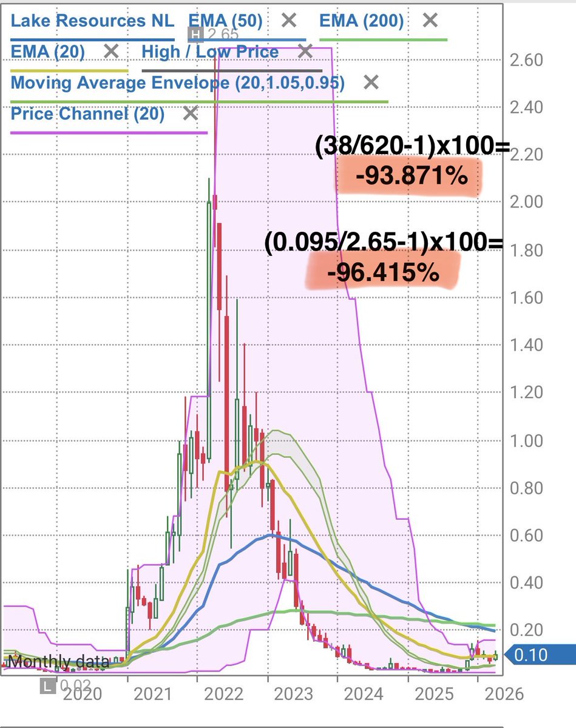Click the (0.095/2.65-1)x100= formula text

click(384, 242)
